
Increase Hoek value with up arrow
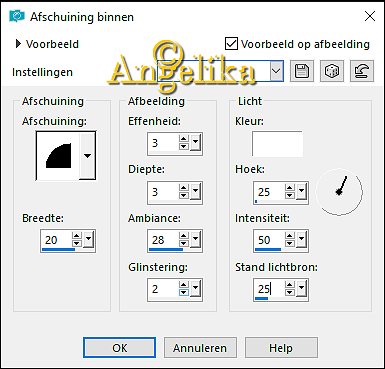290,188
